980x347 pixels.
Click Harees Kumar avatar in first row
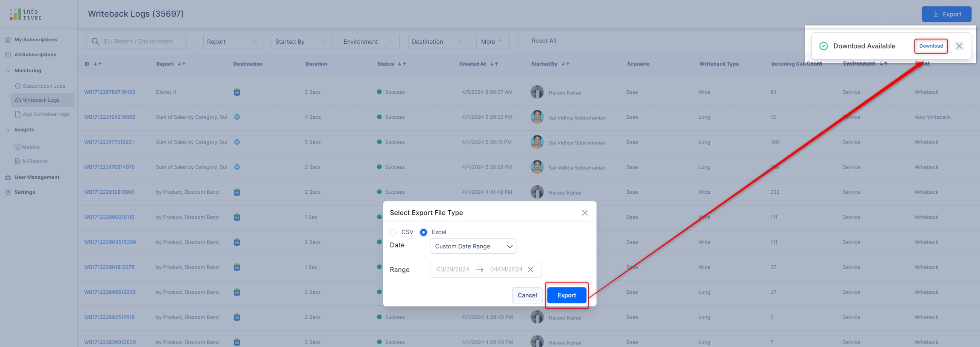(x=537, y=92)
